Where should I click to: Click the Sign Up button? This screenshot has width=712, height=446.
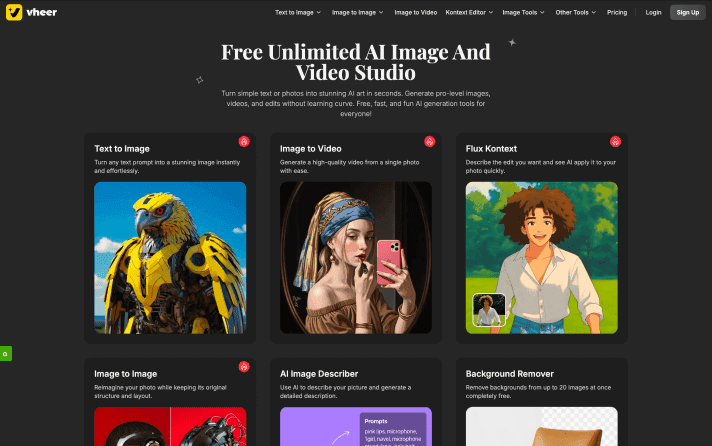click(x=687, y=12)
